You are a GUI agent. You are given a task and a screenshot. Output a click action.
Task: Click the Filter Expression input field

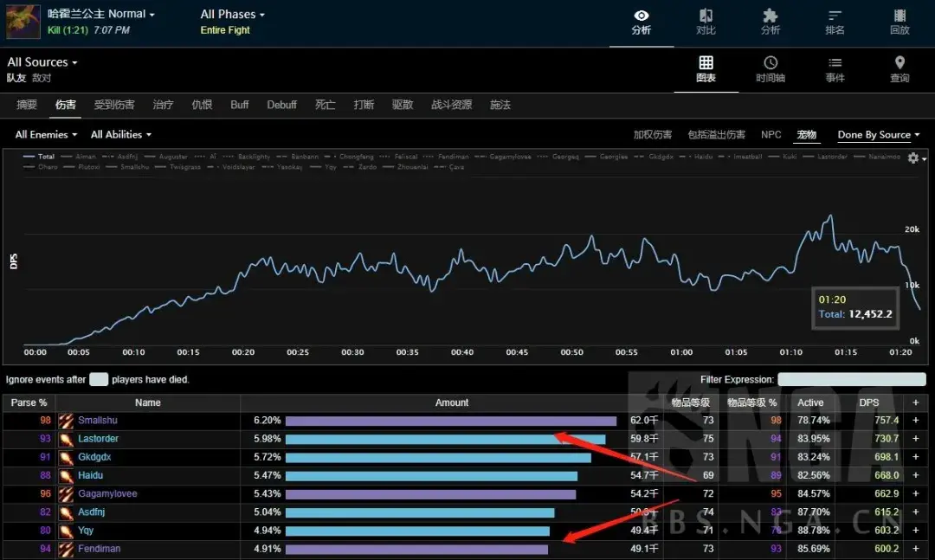(x=851, y=379)
